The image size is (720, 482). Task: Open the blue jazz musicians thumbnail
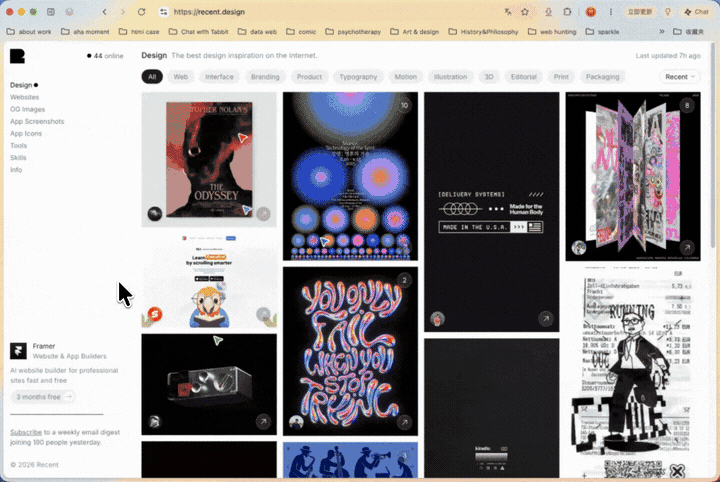click(350, 460)
